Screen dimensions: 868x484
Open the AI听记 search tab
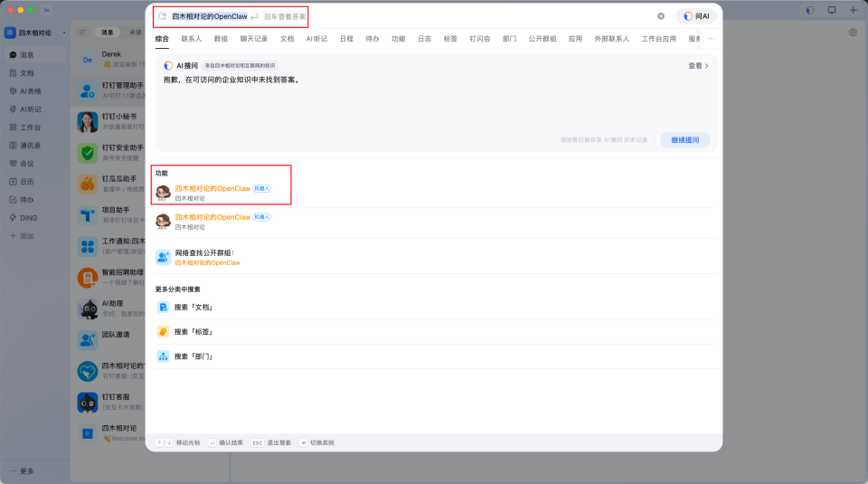316,39
